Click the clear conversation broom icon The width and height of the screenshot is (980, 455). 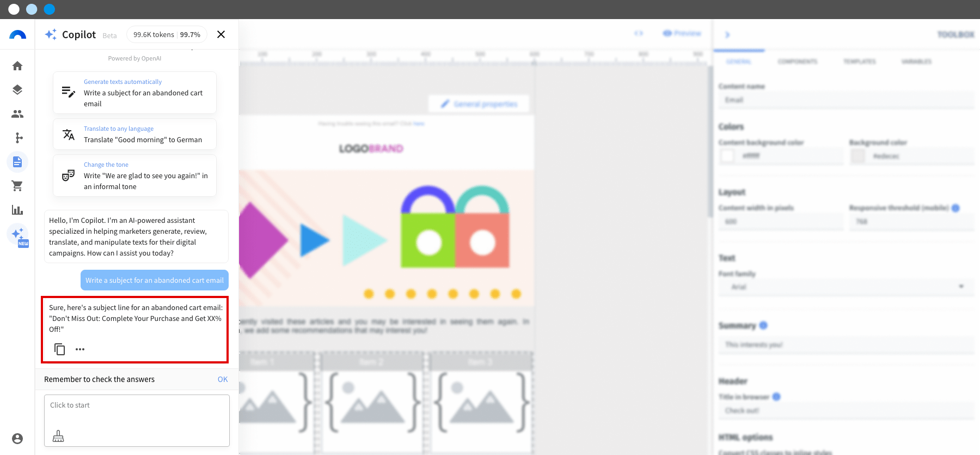[x=58, y=436]
